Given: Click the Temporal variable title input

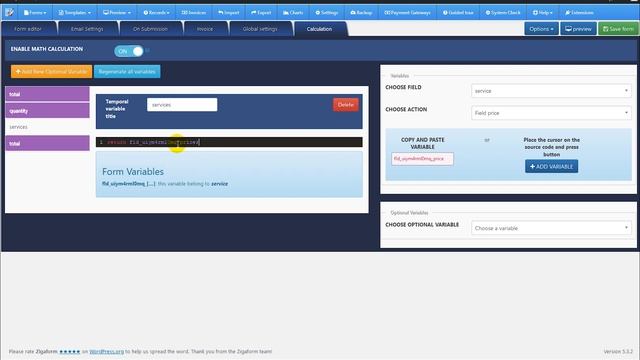Looking at the screenshot, I should 182,105.
